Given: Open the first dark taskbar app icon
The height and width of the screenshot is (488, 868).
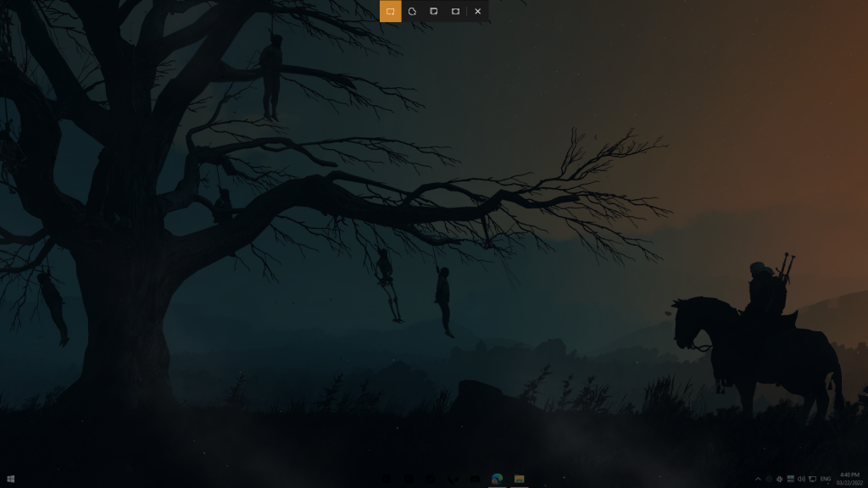Looking at the screenshot, I should coord(387,479).
